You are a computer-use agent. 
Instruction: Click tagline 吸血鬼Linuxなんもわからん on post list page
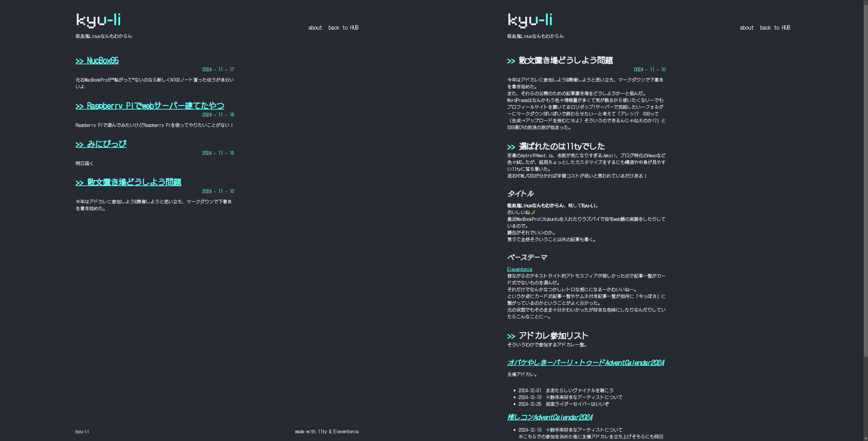point(104,36)
